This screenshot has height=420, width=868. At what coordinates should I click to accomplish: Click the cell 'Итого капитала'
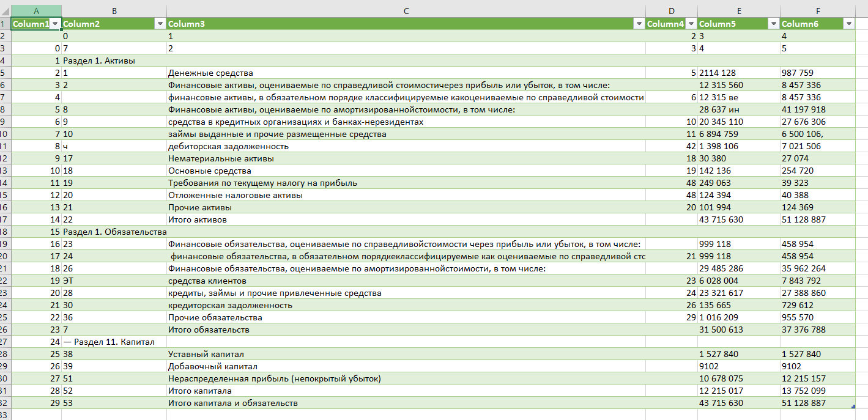pos(406,391)
